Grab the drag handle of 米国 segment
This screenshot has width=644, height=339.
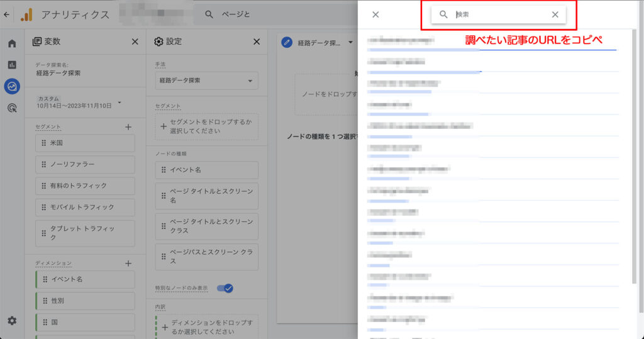point(43,143)
